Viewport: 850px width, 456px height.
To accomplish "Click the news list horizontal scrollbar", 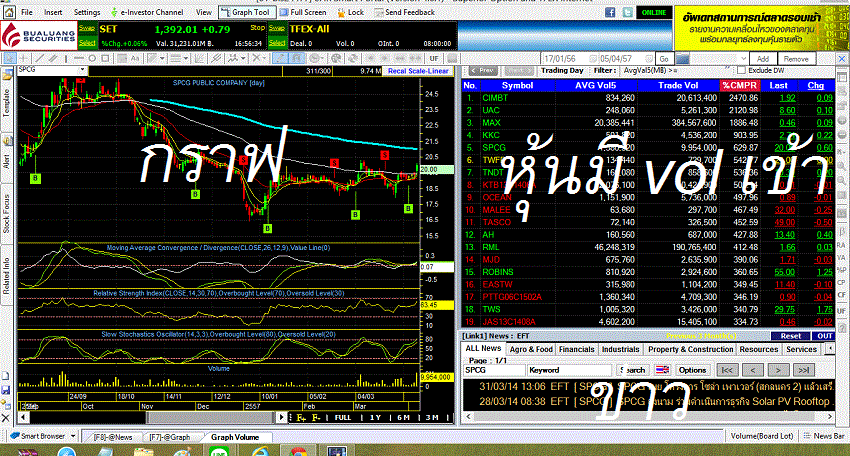I will (648, 416).
